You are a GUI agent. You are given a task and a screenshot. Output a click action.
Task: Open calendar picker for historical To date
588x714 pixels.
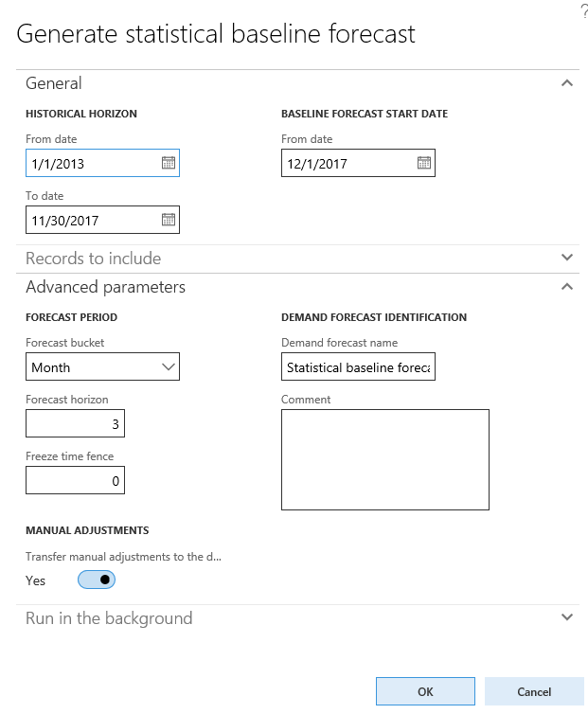tap(168, 220)
